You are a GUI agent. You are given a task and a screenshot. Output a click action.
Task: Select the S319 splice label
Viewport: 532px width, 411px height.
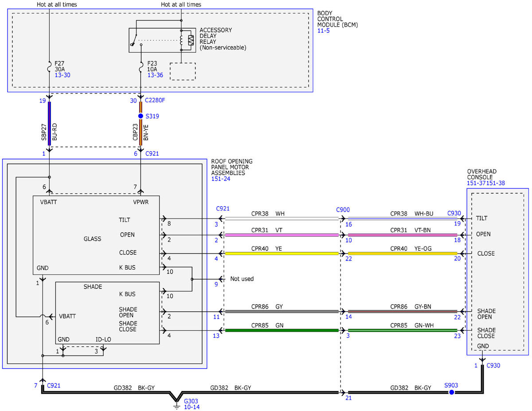click(152, 116)
